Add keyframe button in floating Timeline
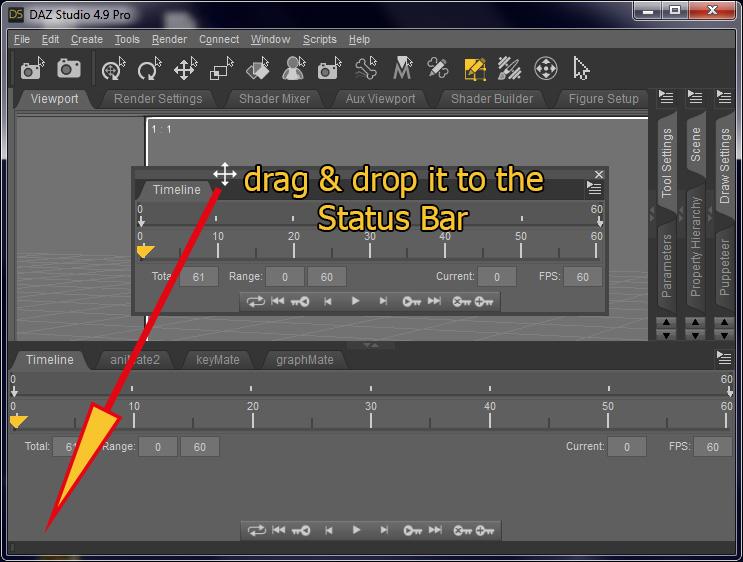Viewport: 743px width, 562px height. click(x=483, y=301)
